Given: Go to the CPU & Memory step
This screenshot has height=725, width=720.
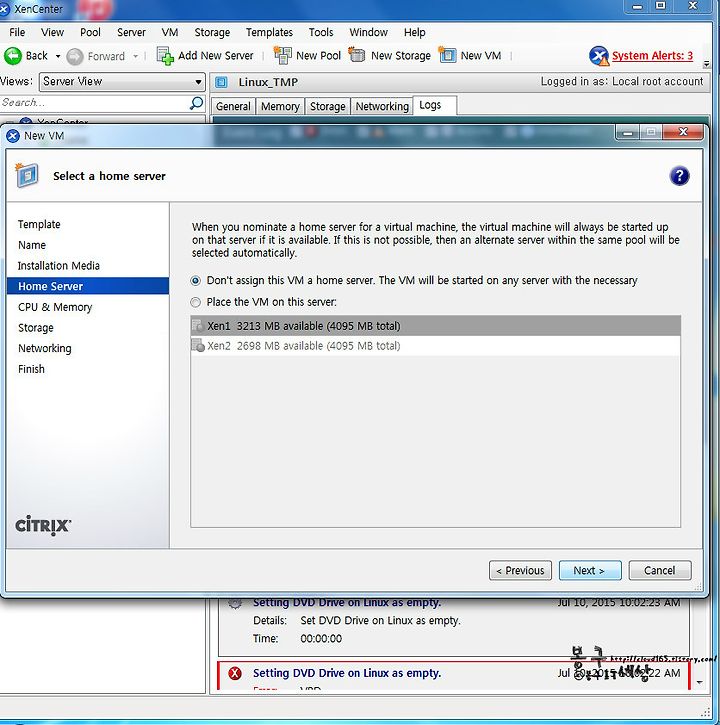Looking at the screenshot, I should 55,307.
